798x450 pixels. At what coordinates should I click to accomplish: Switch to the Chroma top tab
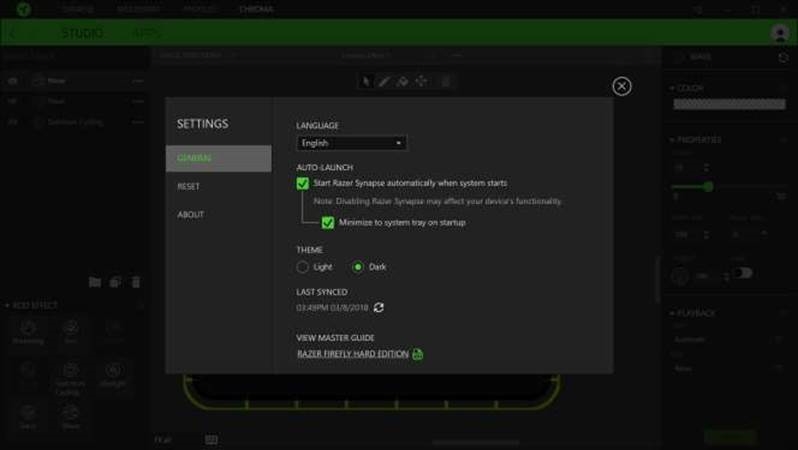(256, 9)
